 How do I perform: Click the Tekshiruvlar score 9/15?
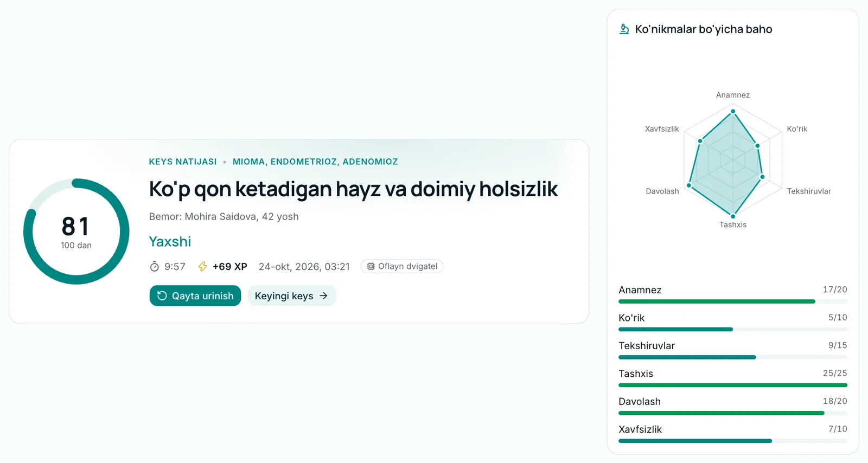click(838, 345)
